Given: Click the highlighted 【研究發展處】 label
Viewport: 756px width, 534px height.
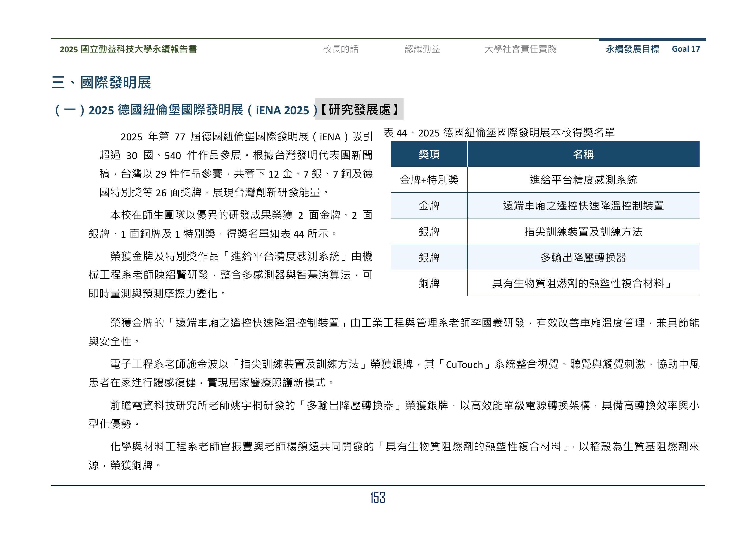Looking at the screenshot, I should 359,110.
